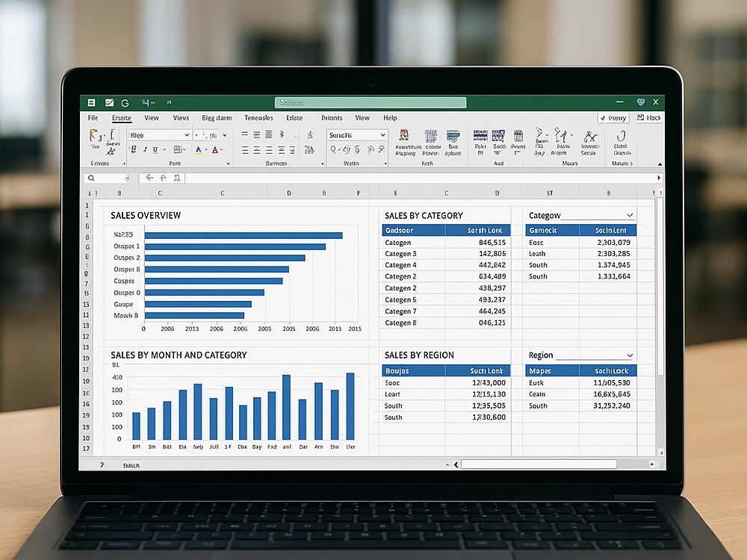
Task: Expand the underline style dropdown arrow
Action: pos(164,149)
